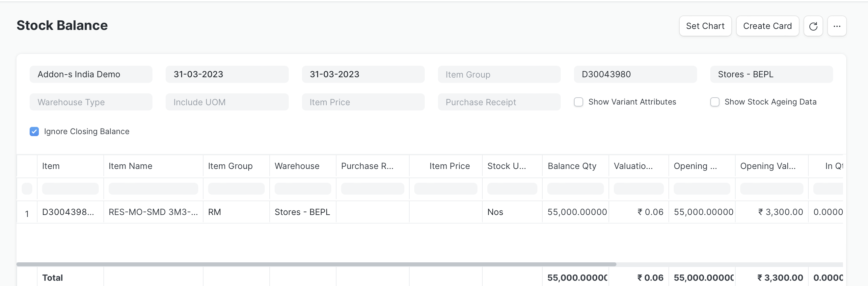This screenshot has width=868, height=286.
Task: Click the refresh report icon
Action: [813, 26]
